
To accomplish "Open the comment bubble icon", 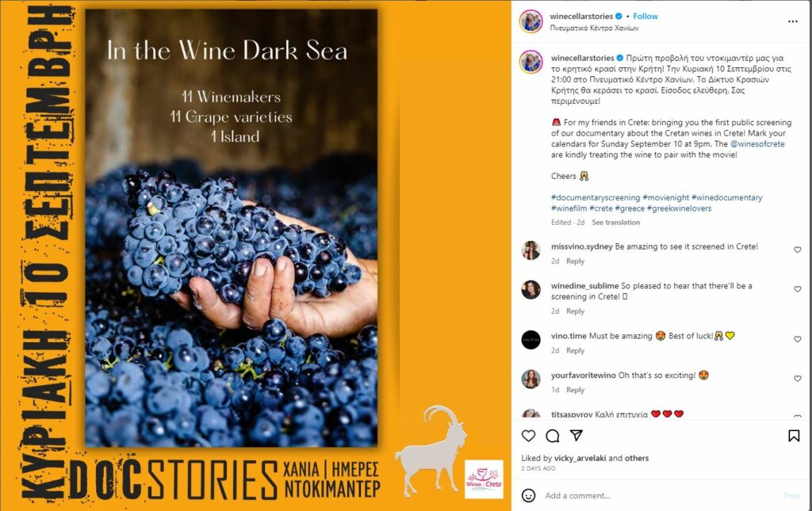I will pos(553,436).
